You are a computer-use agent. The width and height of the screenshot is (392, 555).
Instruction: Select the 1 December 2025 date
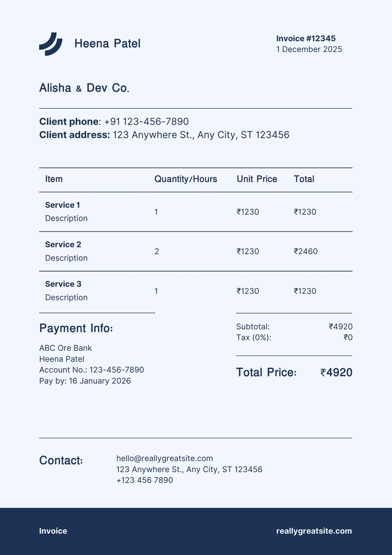[x=309, y=49]
